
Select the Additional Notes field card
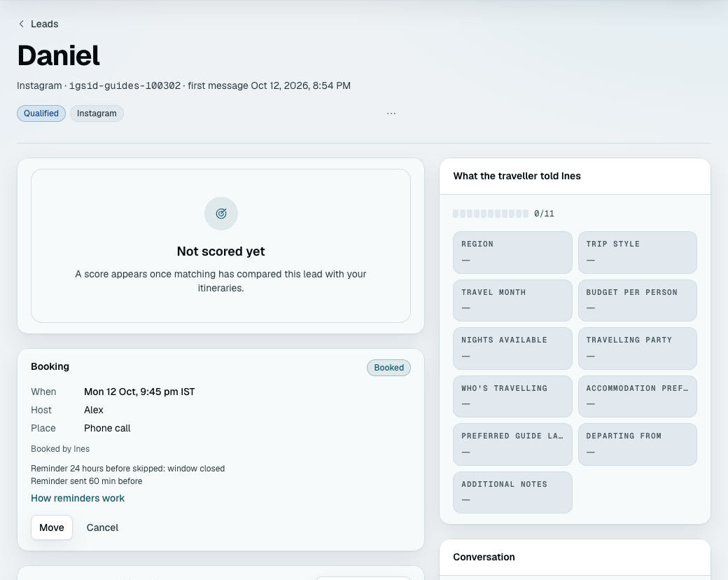[x=512, y=492]
